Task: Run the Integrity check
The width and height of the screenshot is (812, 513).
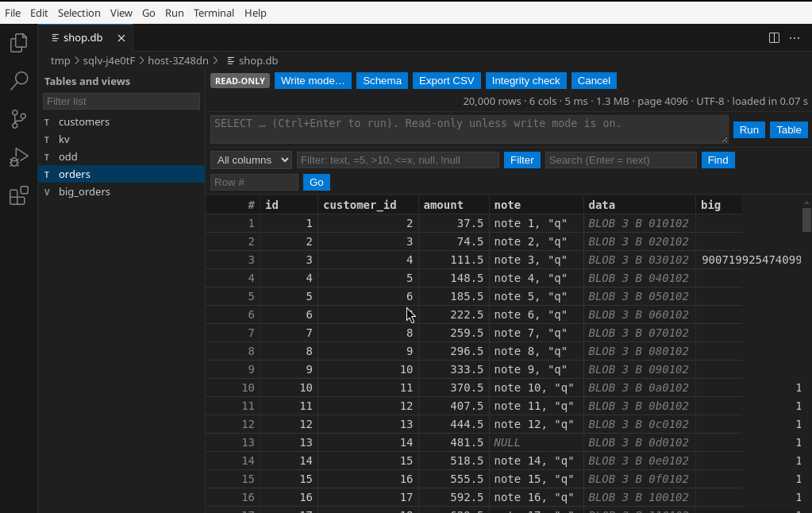Action: tap(525, 81)
